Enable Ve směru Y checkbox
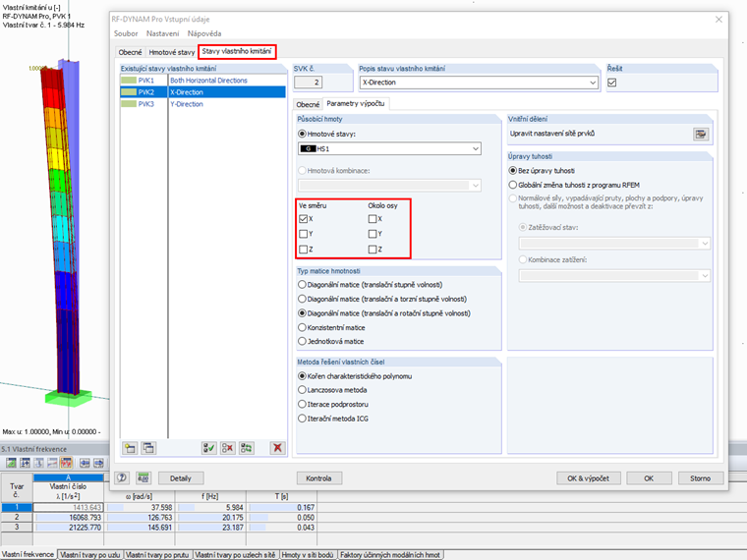The width and height of the screenshot is (747, 560). (x=303, y=234)
